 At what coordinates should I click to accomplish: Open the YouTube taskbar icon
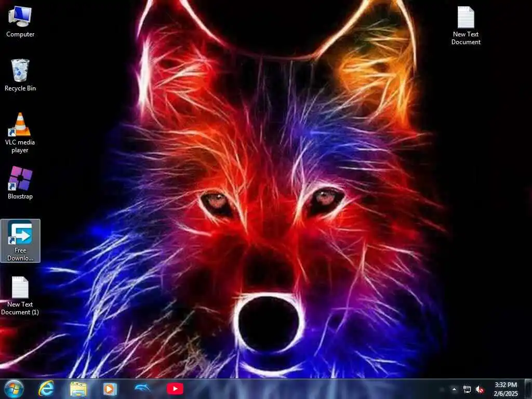175,389
